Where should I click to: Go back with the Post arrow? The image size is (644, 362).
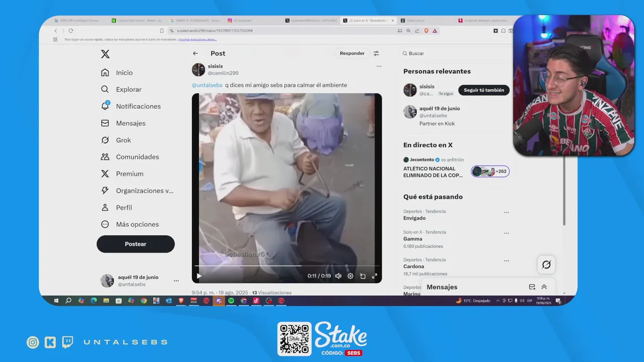click(x=195, y=53)
